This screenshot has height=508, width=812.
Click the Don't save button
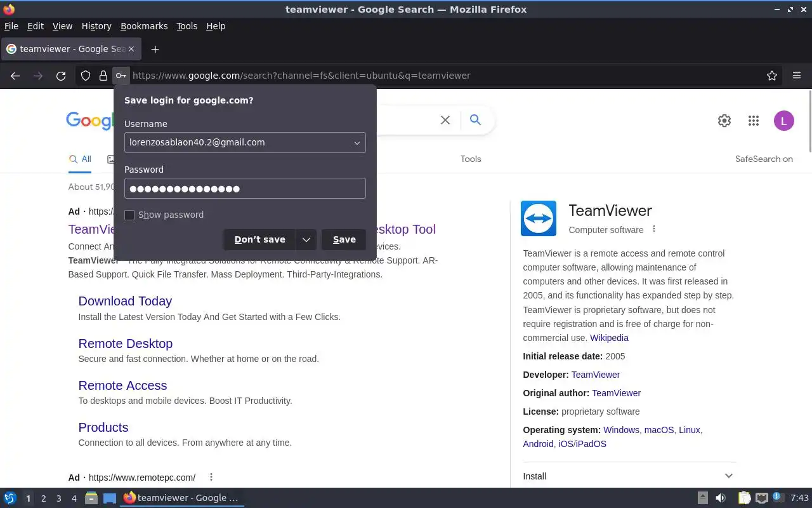tap(259, 239)
